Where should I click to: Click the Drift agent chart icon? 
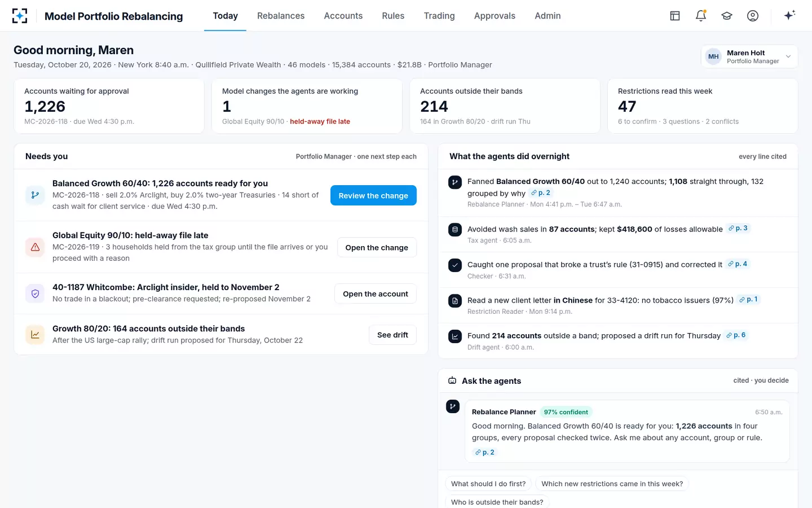click(455, 336)
